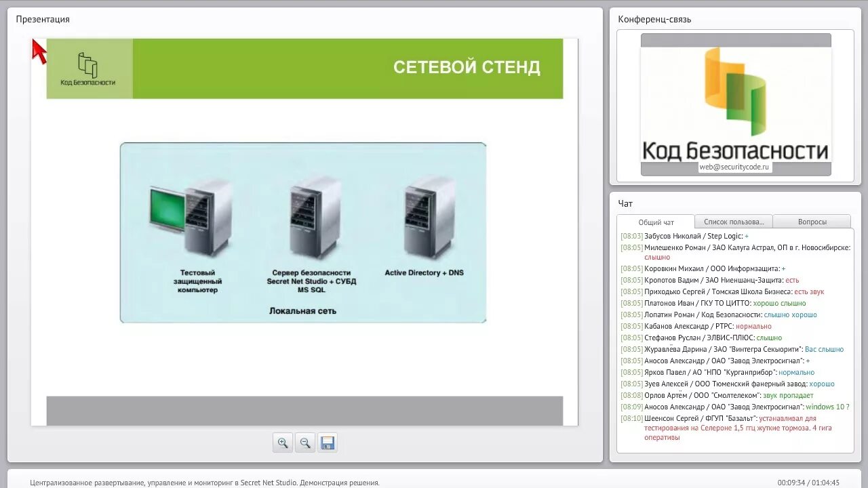
Task: Select chat message from Забусов Николай
Action: tap(684, 236)
